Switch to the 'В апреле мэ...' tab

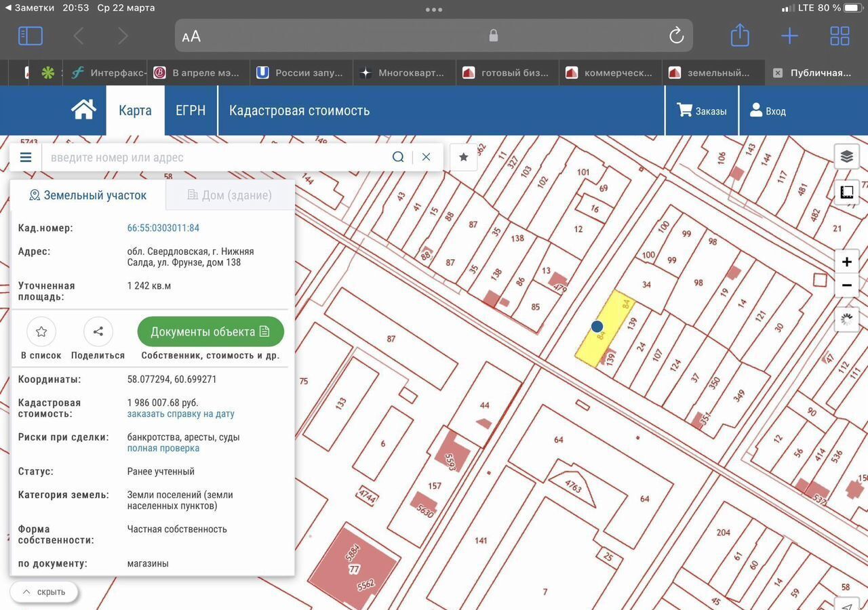point(197,73)
